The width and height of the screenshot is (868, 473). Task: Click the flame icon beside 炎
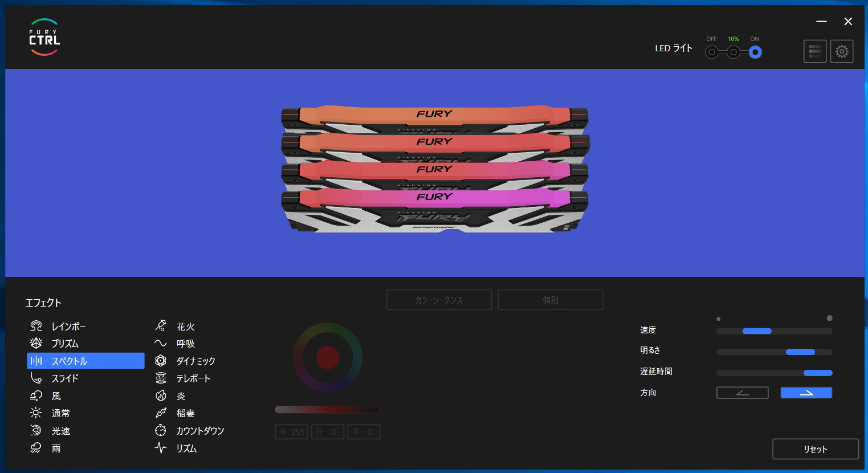point(161,395)
